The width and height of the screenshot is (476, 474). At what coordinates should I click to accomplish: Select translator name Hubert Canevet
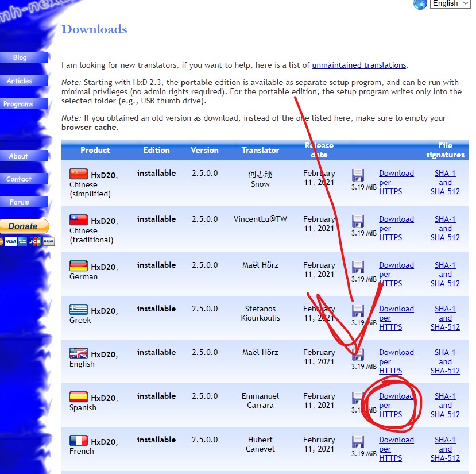coord(260,444)
